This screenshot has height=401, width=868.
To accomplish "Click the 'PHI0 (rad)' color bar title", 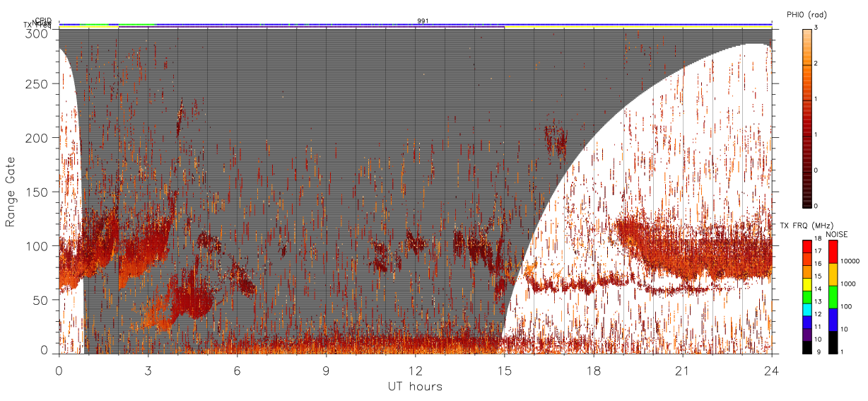I will (x=807, y=14).
